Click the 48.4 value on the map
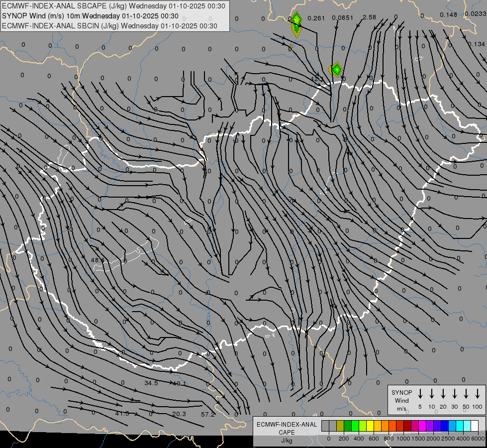487x448 pixels. [97, 260]
